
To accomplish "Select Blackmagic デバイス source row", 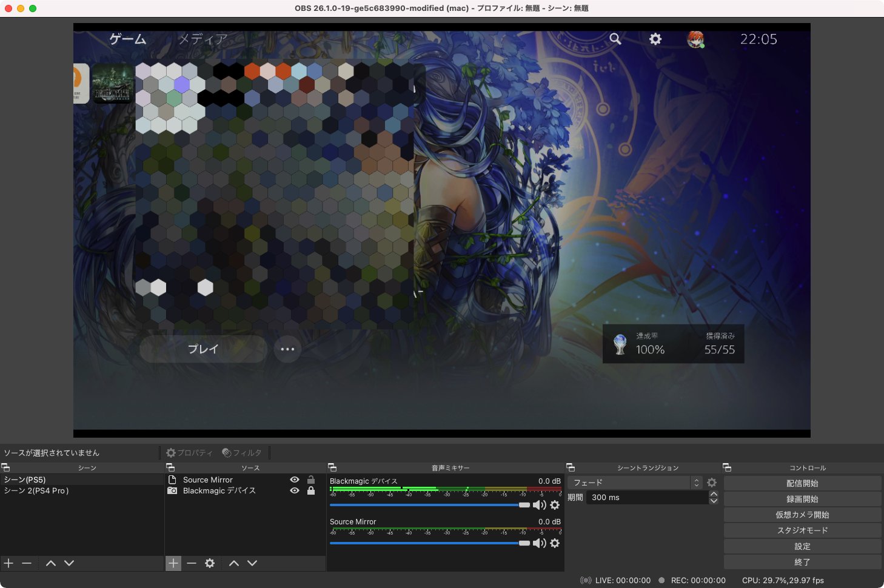I will coord(245,490).
